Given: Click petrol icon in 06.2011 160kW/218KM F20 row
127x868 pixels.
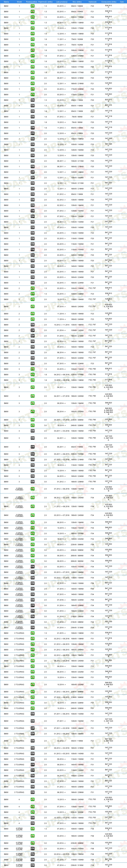Looking at the screenshot, I should click(33, 78).
